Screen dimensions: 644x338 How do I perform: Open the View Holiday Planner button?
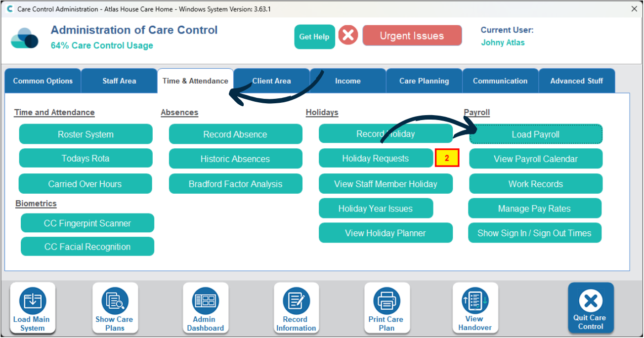pos(386,233)
